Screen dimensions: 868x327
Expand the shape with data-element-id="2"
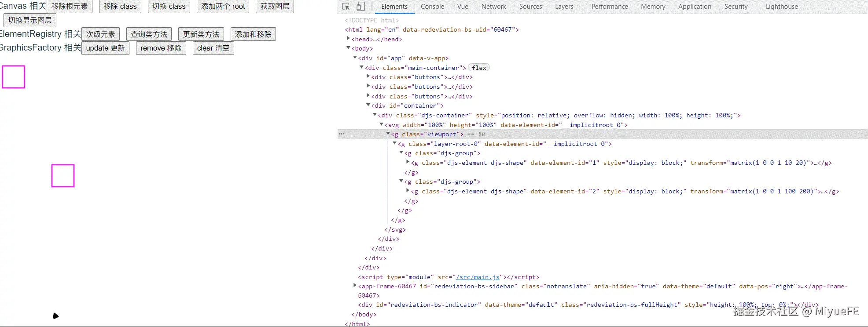click(x=408, y=191)
